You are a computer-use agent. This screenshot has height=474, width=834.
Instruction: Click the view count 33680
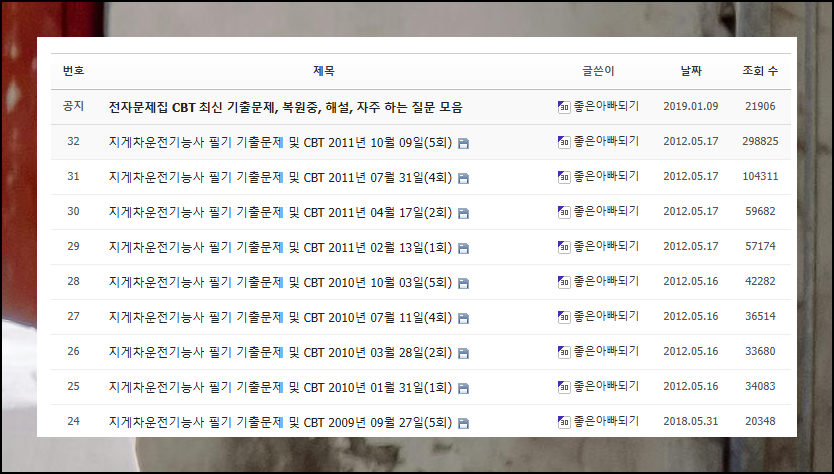pyautogui.click(x=760, y=352)
